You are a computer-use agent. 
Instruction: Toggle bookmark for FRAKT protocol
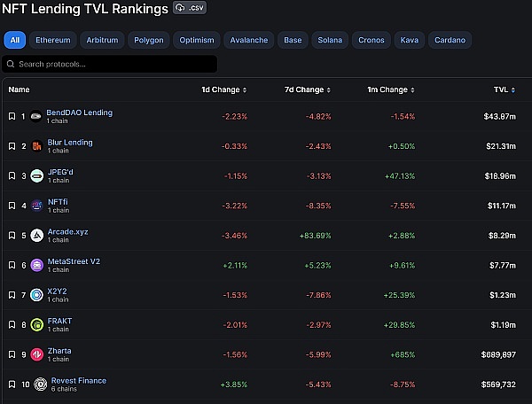[x=12, y=325]
